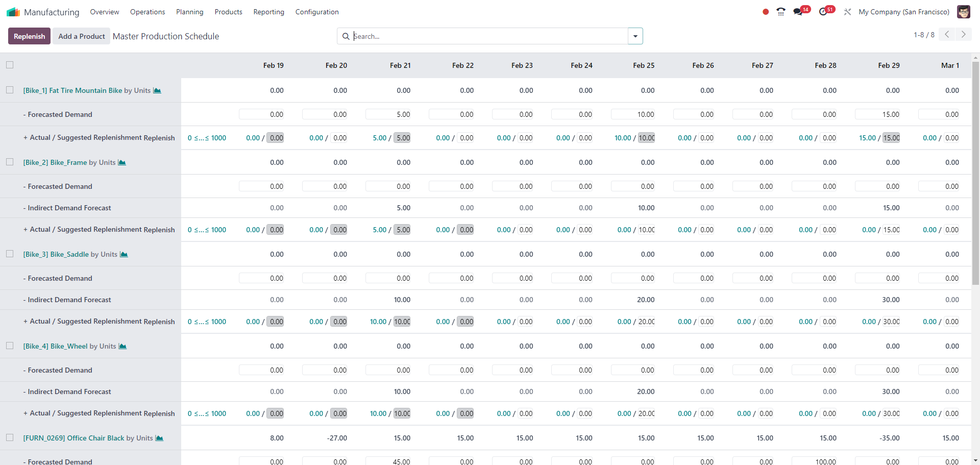Image resolution: width=980 pixels, height=465 pixels.
Task: Collapse Indirect Demand Forecast row under Bike_Saddle
Action: coord(67,300)
